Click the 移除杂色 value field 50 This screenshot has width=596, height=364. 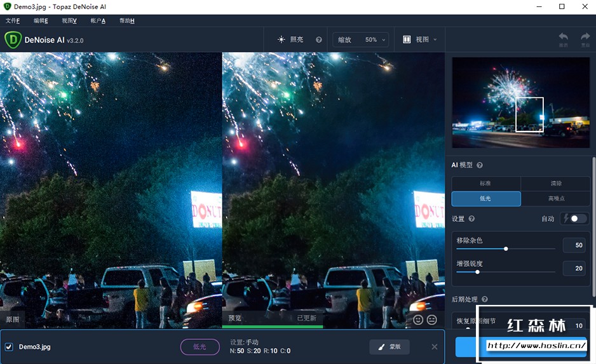click(x=574, y=245)
